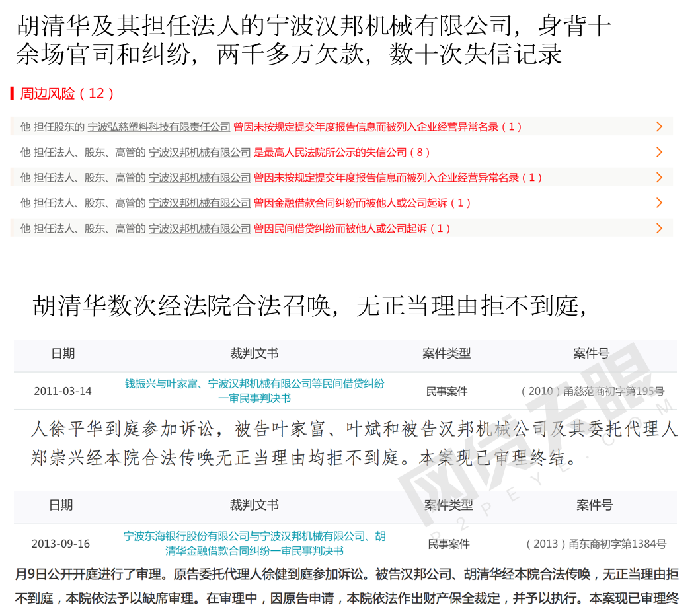Open the 钱振兴与叶家富 民间借贷纠纷 judgment link
Image resolution: width=700 pixels, height=609 pixels.
pos(254,391)
